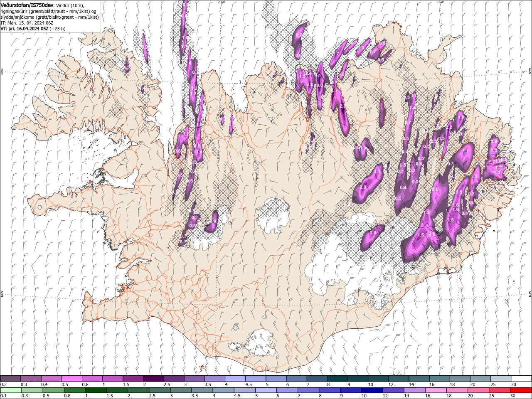
Task: Click the Veðurstofan/IS750dev title text
Action: click(27, 5)
